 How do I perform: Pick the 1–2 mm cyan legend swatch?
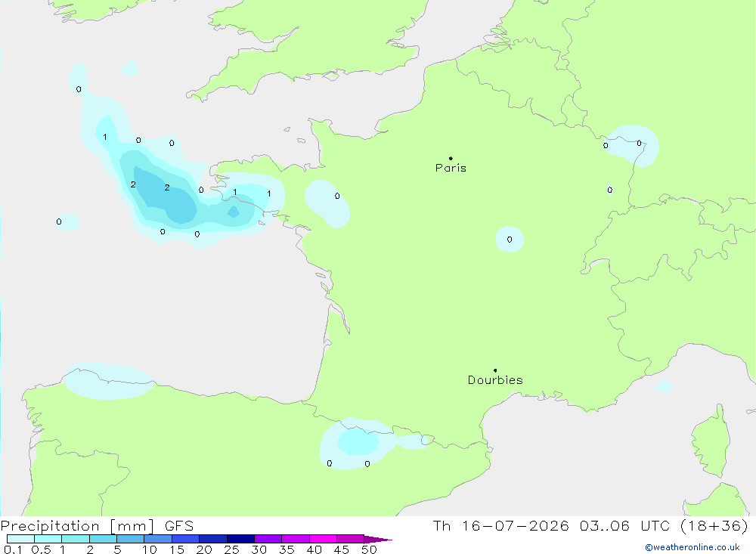tap(76, 539)
